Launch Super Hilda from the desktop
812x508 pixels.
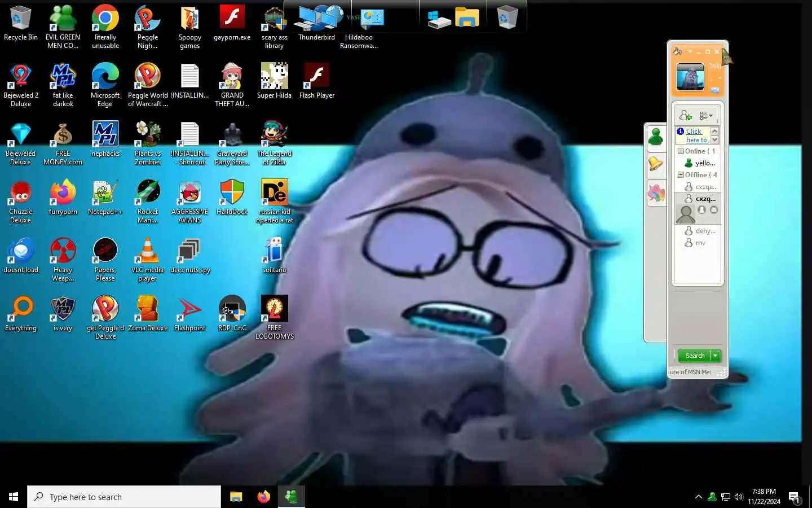[275, 81]
